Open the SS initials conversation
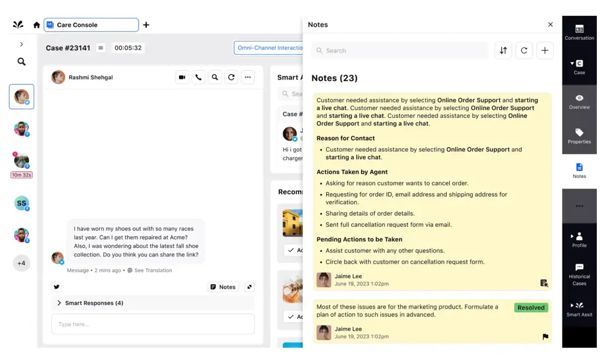602x364 pixels. (22, 203)
